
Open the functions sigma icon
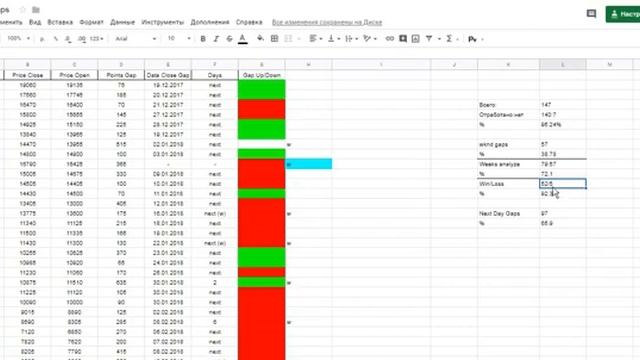(449, 39)
